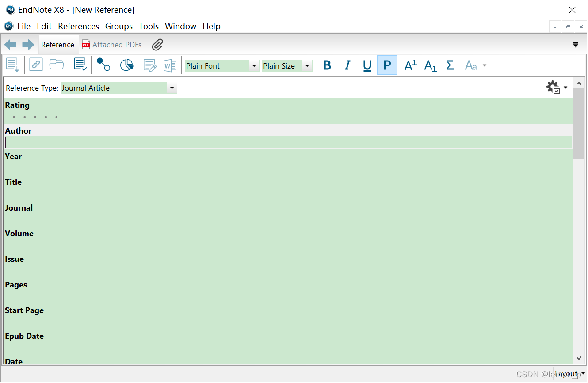Click the Epub Date field label
The width and height of the screenshot is (588, 383).
tap(24, 336)
